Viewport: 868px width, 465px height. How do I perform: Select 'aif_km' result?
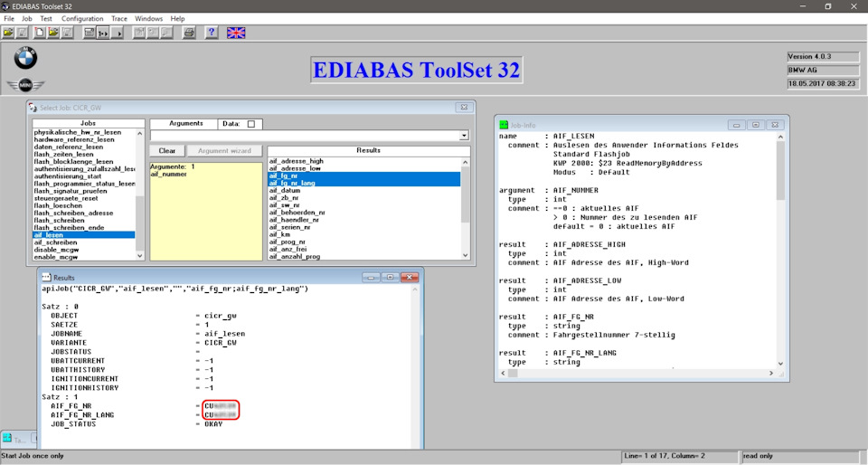364,234
